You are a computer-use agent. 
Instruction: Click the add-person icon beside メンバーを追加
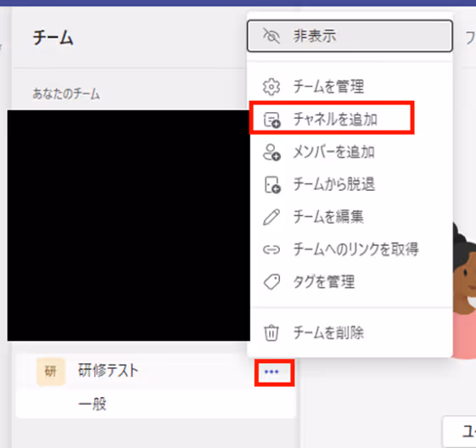click(x=272, y=153)
